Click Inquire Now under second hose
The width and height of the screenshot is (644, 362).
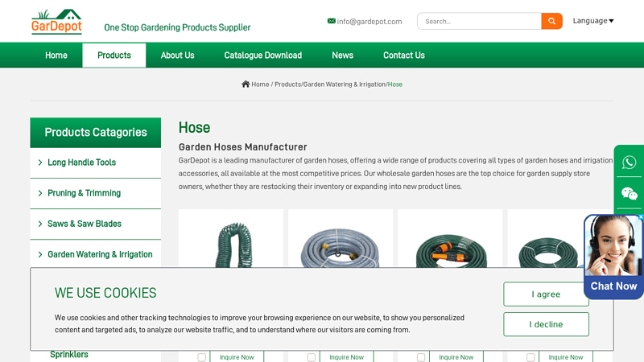pos(347,357)
